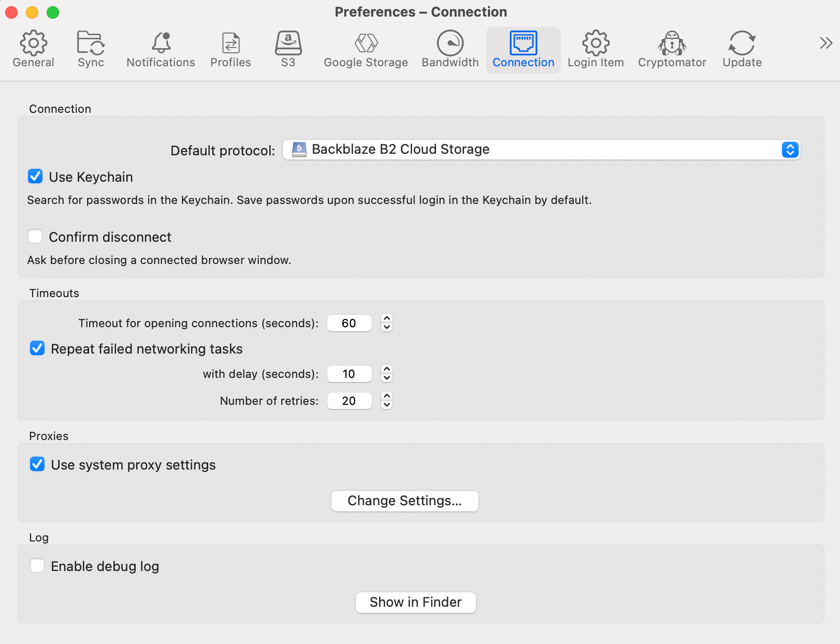
Task: Click the Google Storage tab label
Action: [x=366, y=63]
